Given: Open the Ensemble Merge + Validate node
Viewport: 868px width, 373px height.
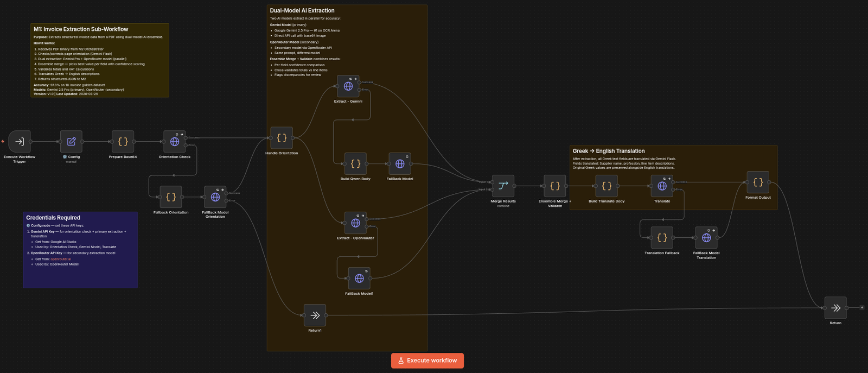Looking at the screenshot, I should coord(555,186).
